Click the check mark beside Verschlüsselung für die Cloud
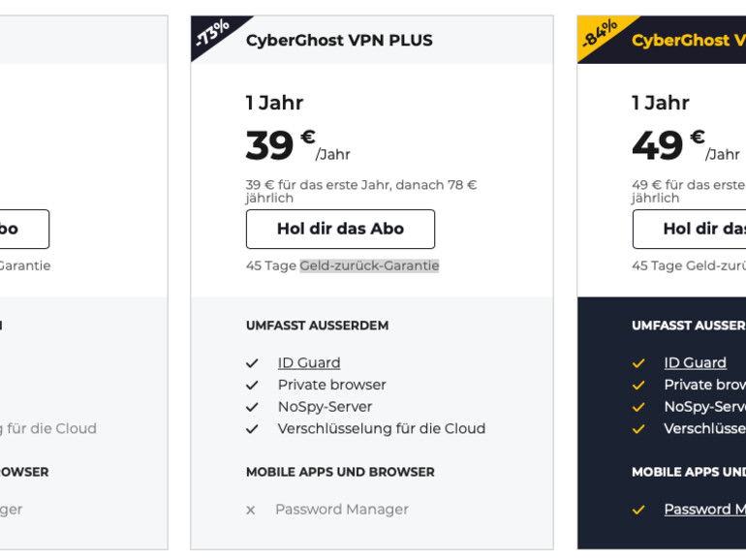Screen dimensions: 746x560 click(252, 429)
